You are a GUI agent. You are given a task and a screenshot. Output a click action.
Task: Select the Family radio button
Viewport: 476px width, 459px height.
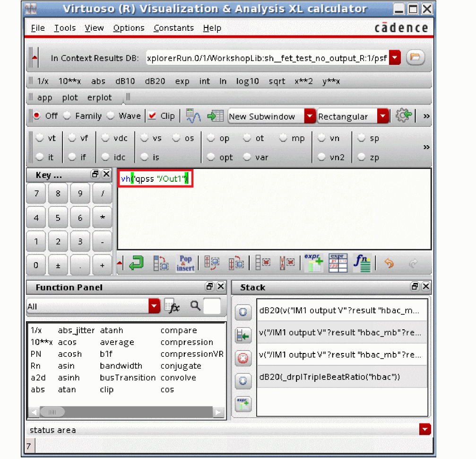(x=67, y=116)
